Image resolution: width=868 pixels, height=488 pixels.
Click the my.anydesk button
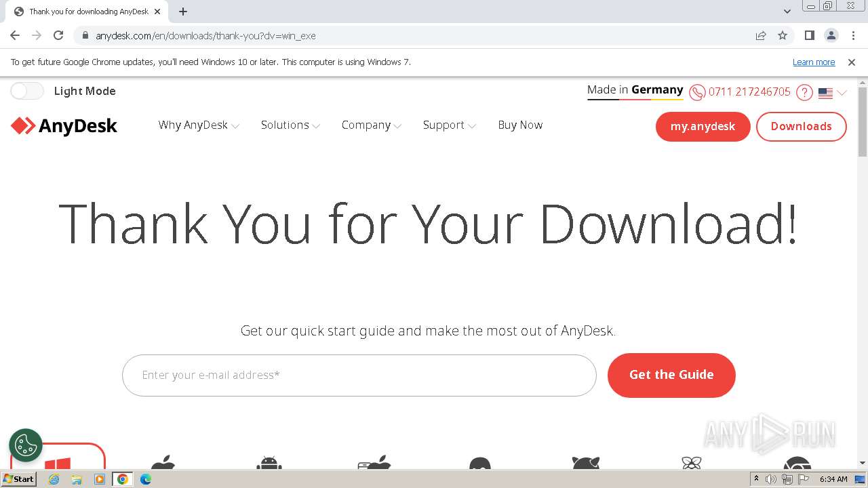pyautogui.click(x=703, y=127)
